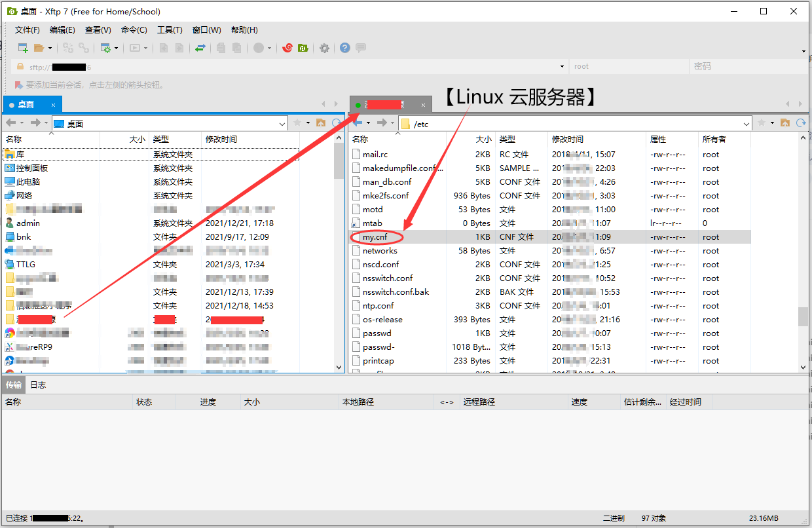Go forward in the remote /etc pane
This screenshot has height=528, width=812.
click(382, 123)
